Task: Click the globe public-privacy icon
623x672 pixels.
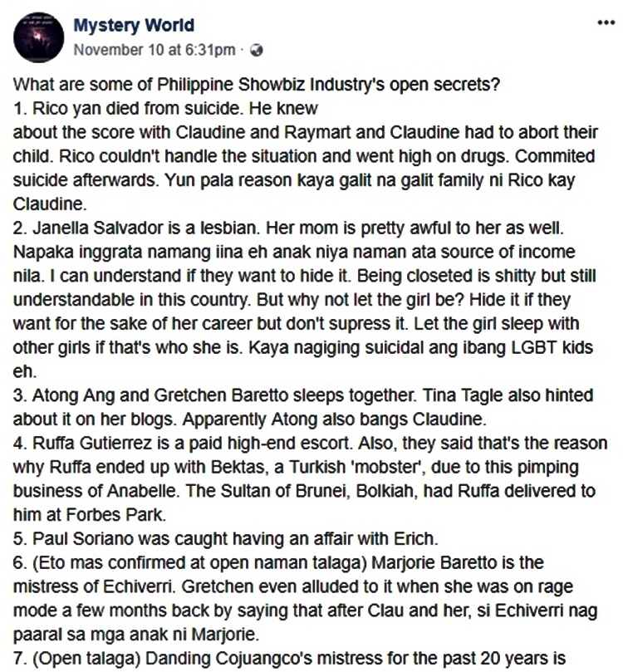Action: [x=256, y=50]
